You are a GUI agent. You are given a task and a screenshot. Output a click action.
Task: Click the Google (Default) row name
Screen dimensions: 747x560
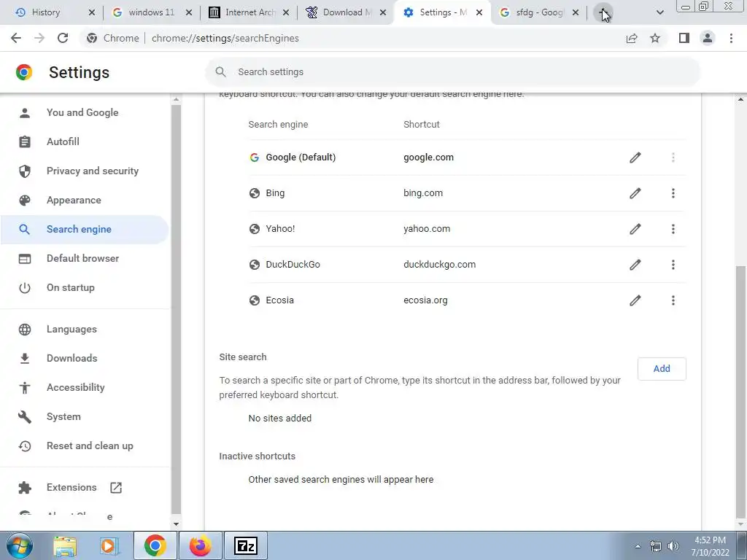(301, 157)
